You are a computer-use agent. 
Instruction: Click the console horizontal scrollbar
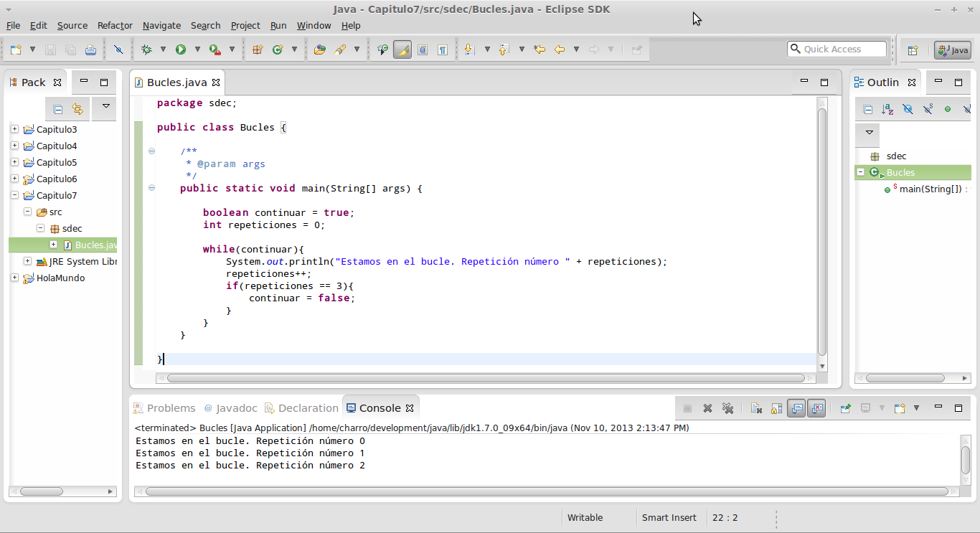pyautogui.click(x=545, y=491)
